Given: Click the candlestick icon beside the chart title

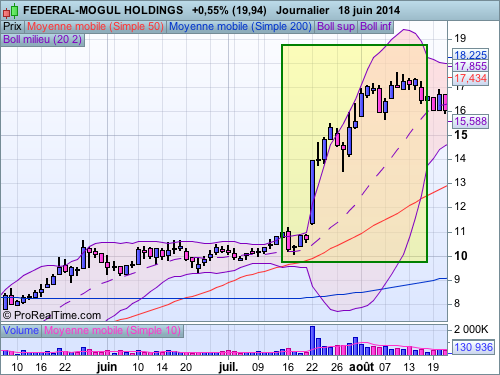Looking at the screenshot, I should click(10, 11).
